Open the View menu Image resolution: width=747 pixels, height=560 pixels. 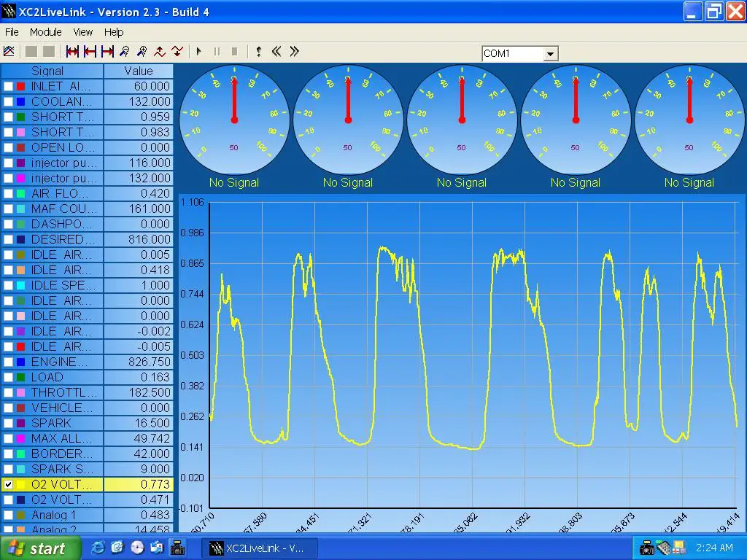point(83,32)
